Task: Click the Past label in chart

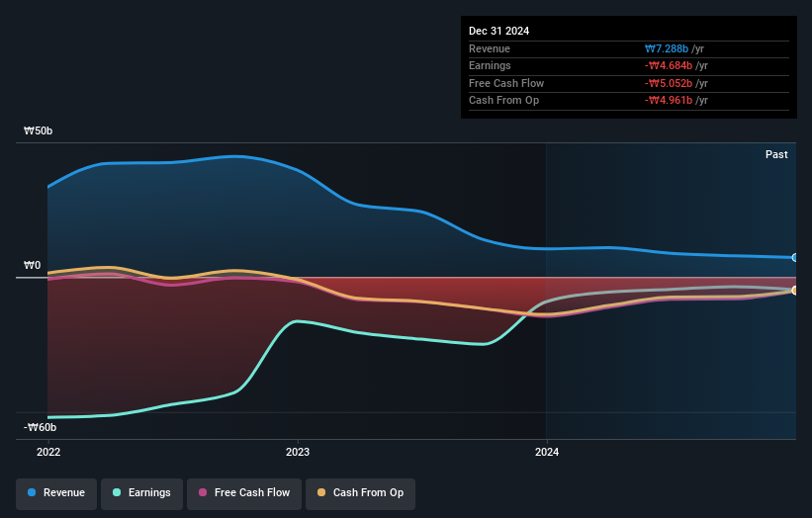Action: (x=776, y=154)
